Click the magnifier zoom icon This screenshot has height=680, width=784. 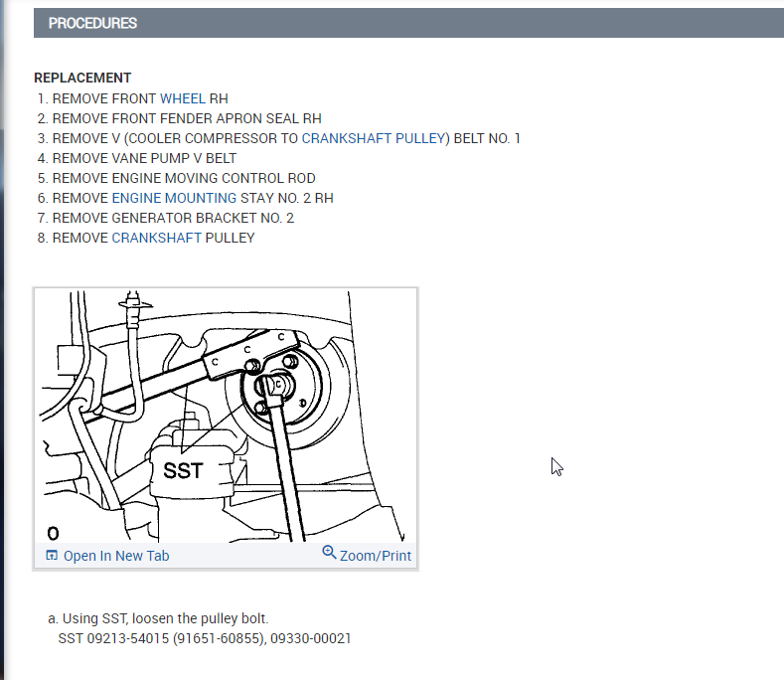click(329, 553)
